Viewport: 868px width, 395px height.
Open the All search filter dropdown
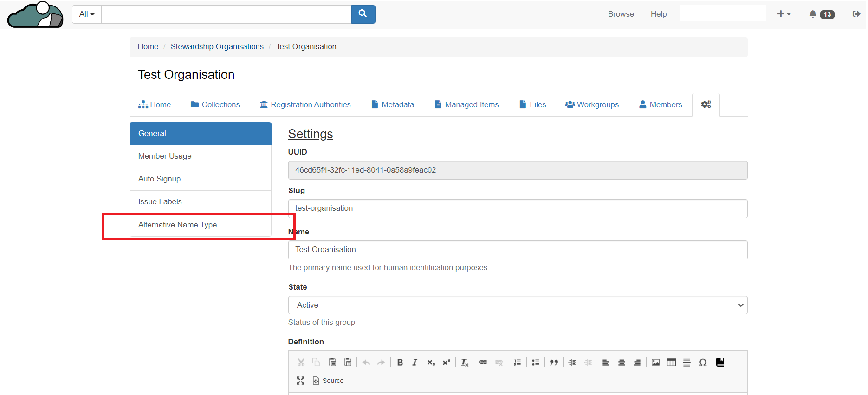pyautogui.click(x=87, y=14)
